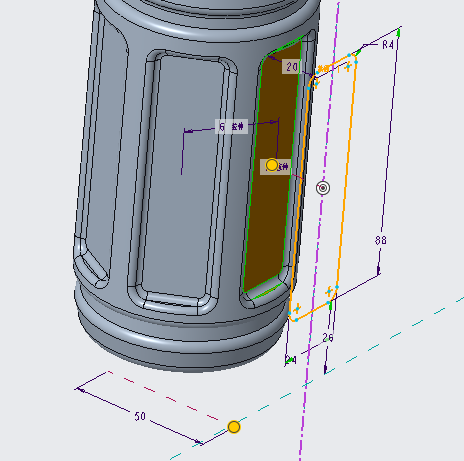Click the yellow drag handle near the 50 dimension
The height and width of the screenshot is (461, 464).
pos(234,427)
